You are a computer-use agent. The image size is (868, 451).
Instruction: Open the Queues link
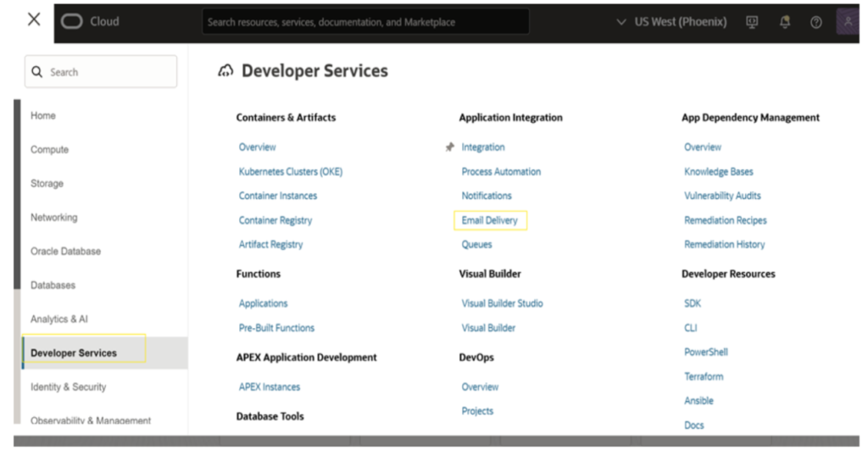tap(476, 245)
